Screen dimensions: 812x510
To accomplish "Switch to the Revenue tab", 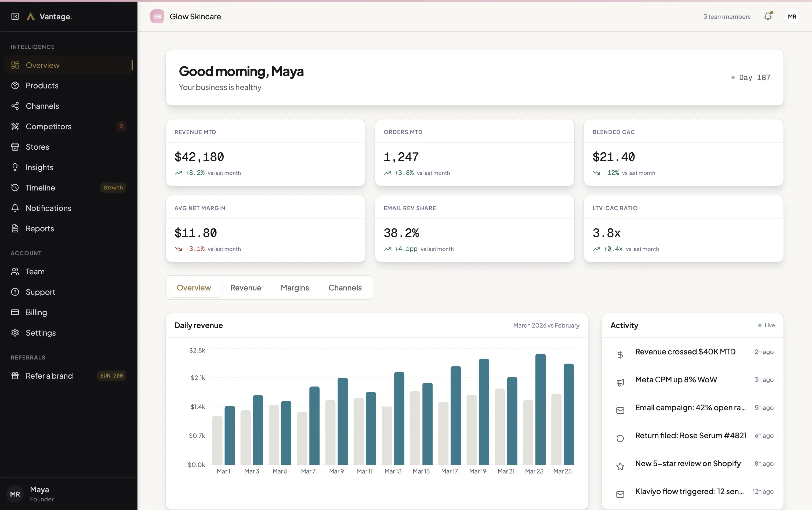I will pyautogui.click(x=246, y=288).
